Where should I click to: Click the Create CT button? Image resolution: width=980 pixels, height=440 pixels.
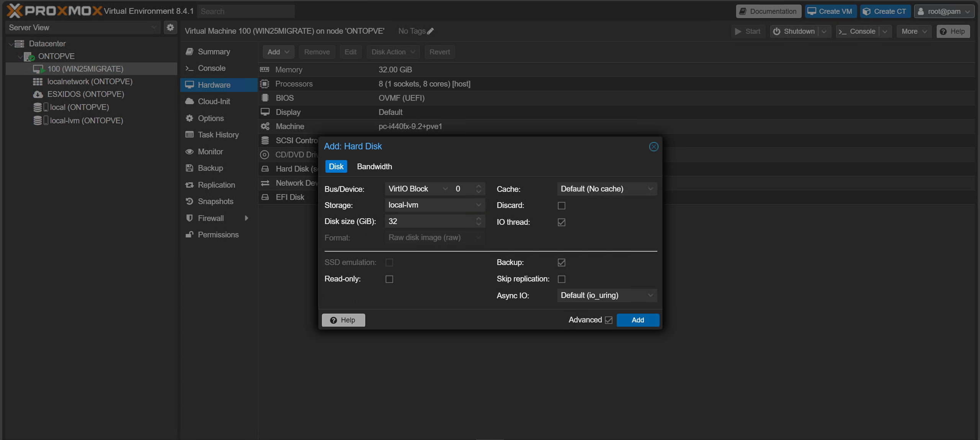(x=885, y=11)
